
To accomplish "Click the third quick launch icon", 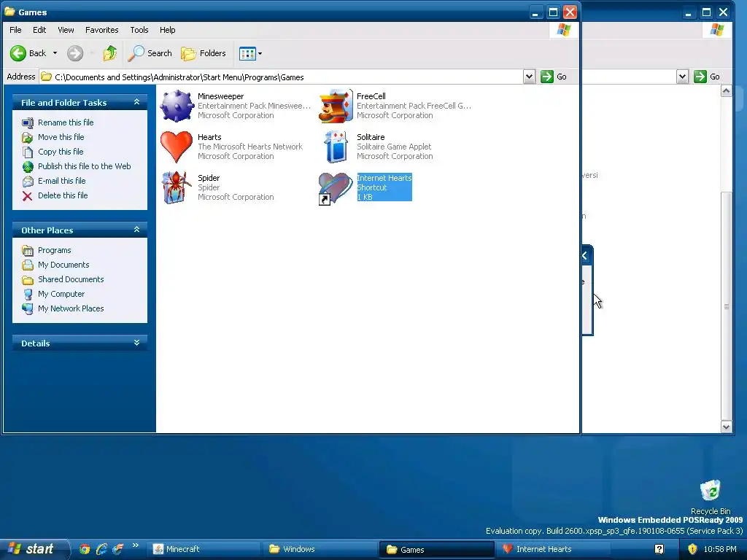I will point(117,549).
